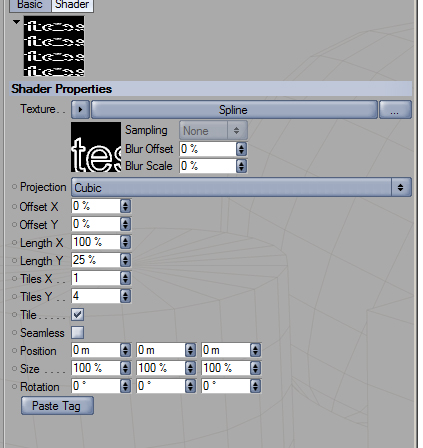Click the Projection animation circle icon
The height and width of the screenshot is (448, 423).
[x=14, y=187]
